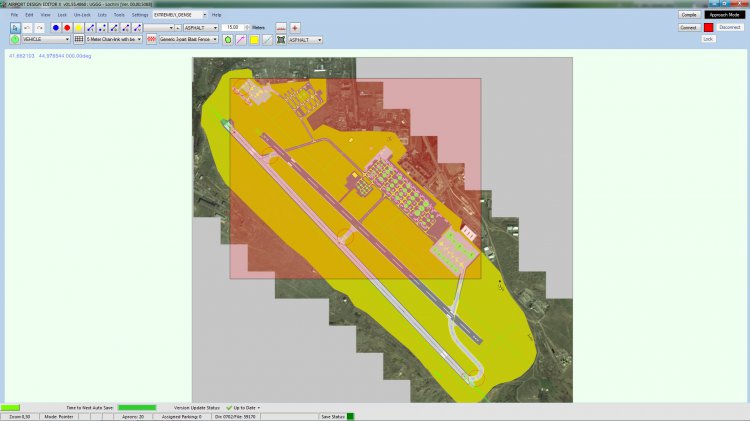Expand the VEHICLE type dropdown

[x=45, y=40]
